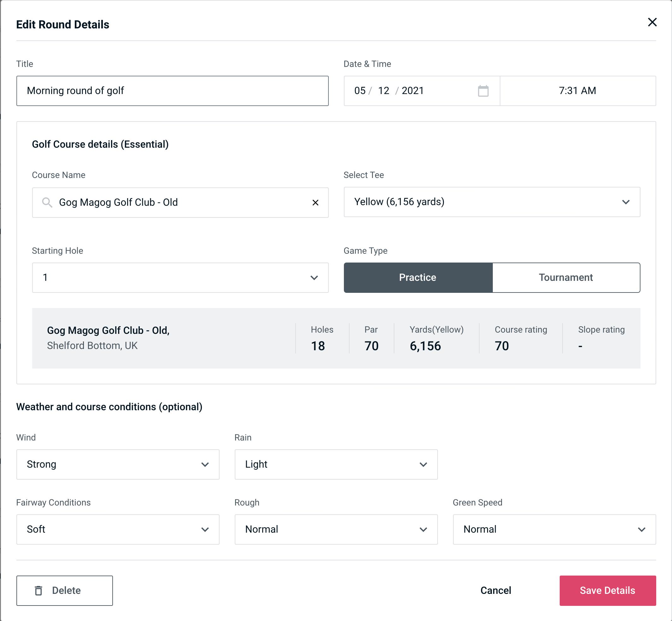Click the calendar icon for date picker
Viewport: 672px width, 621px height.
[484, 91]
